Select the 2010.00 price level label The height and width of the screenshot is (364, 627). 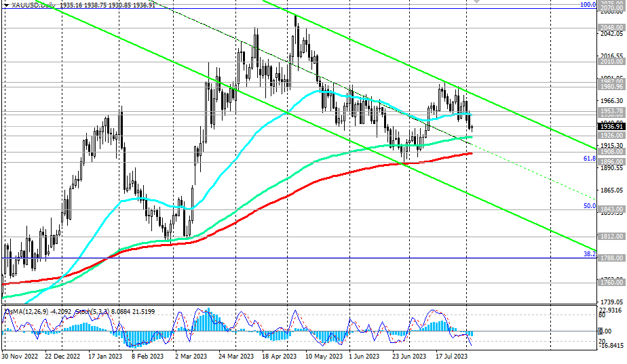[x=612, y=61]
